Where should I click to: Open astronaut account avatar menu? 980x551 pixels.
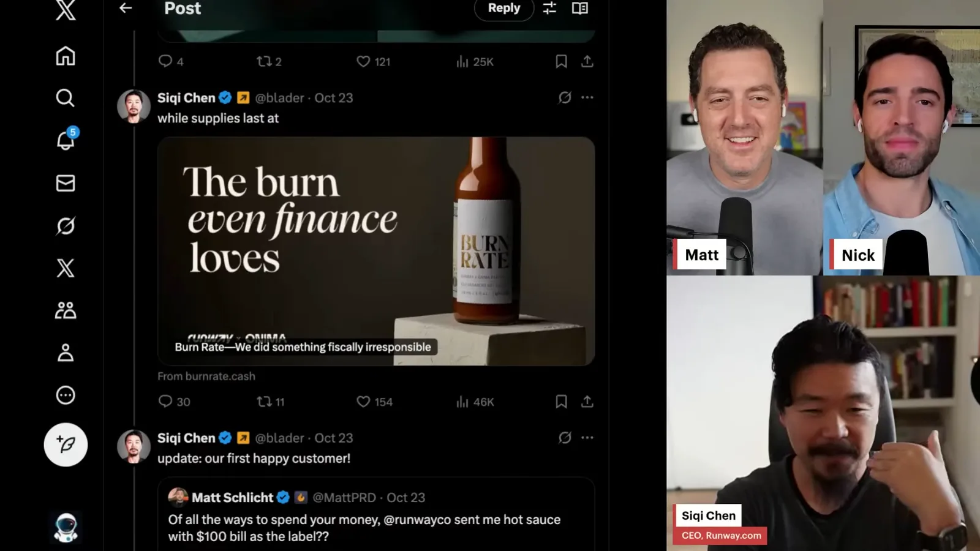[x=66, y=527]
